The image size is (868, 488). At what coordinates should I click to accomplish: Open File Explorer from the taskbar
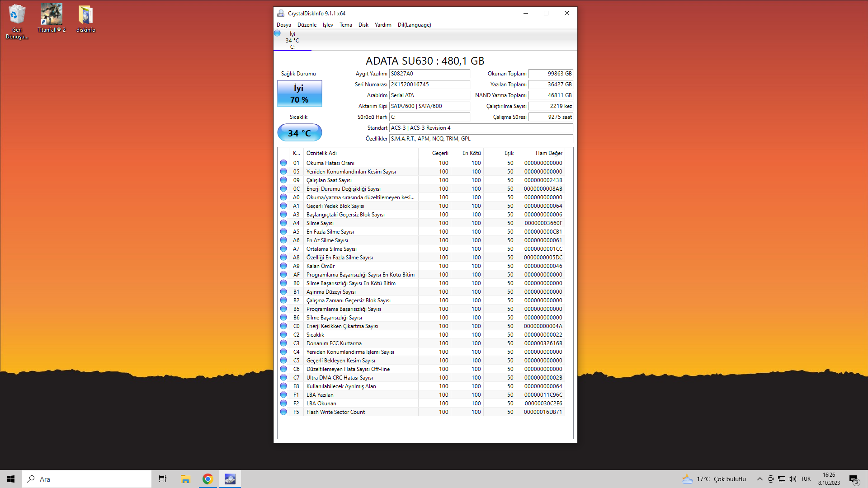[x=185, y=479]
